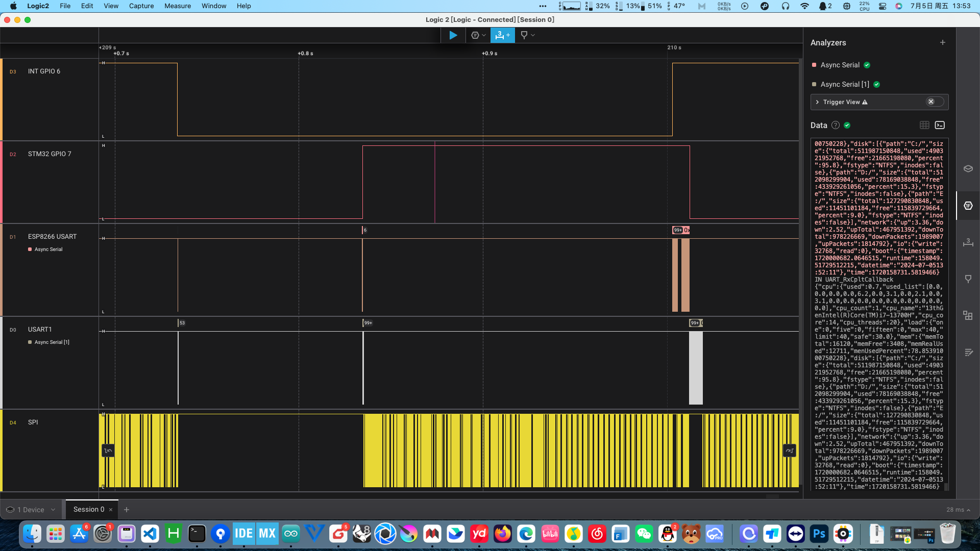Switch Data view to terminal mode
This screenshot has width=980, height=551.
(940, 125)
